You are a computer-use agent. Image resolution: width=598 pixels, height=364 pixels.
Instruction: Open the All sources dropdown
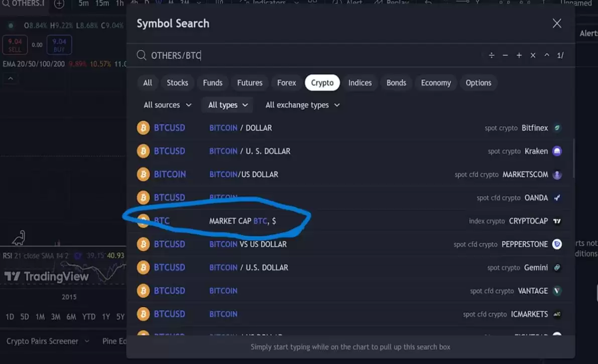[167, 105]
